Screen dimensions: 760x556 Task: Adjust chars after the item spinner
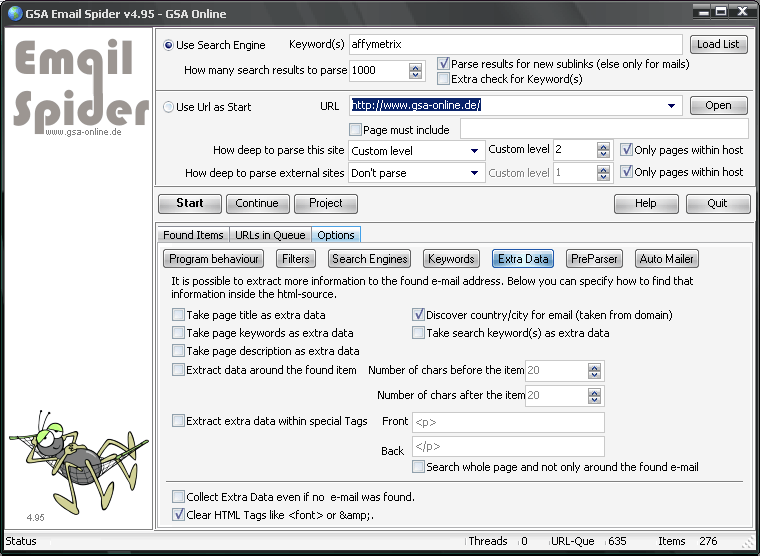[594, 396]
